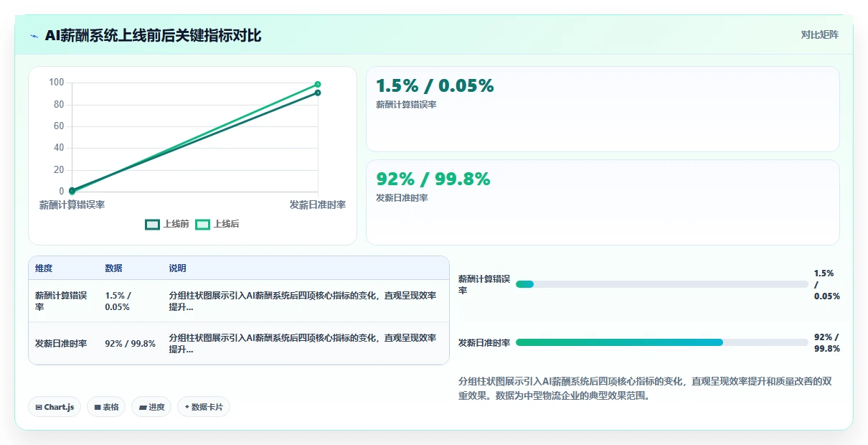Click the 维度 column header

click(44, 268)
